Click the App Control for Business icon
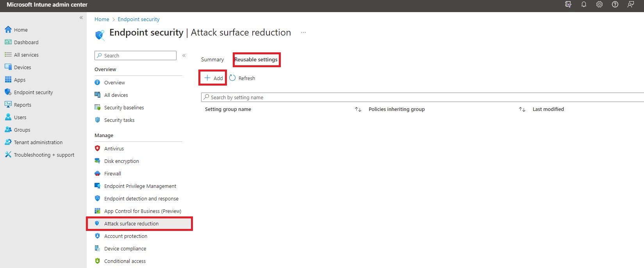Viewport: 644px width, 268px height. 98,211
